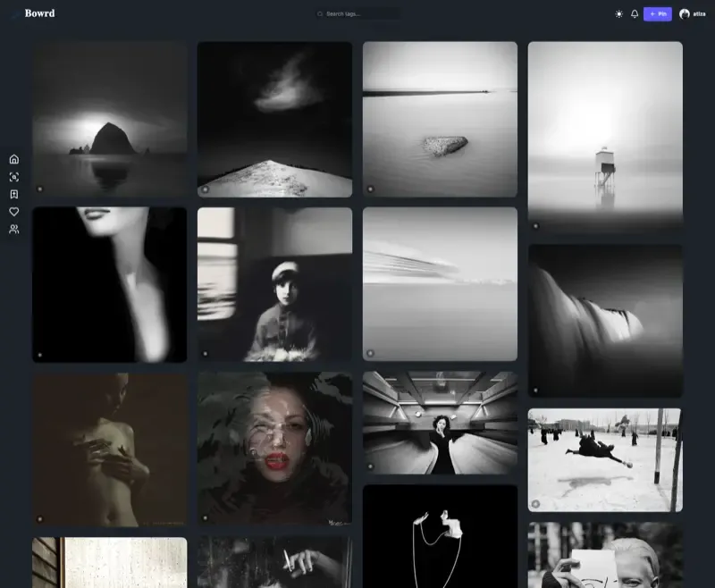Open the bookmarks icon in the sidebar
This screenshot has height=588, width=715.
tap(14, 194)
